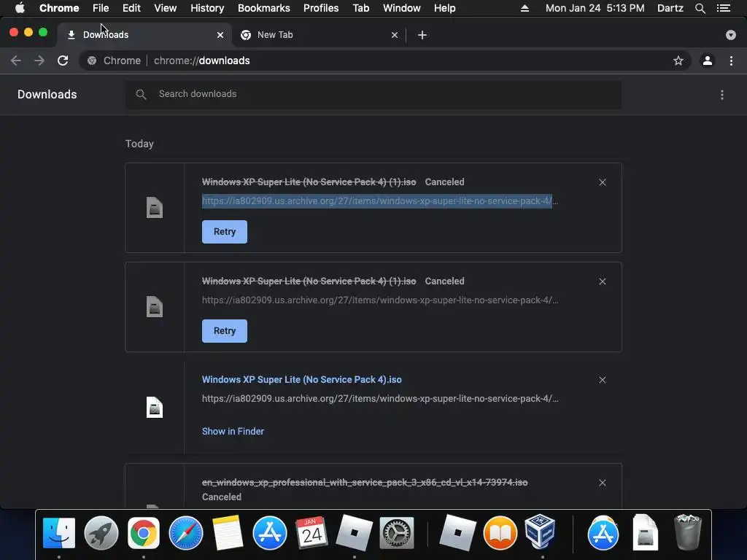This screenshot has width=747, height=560.
Task: Open the File menu
Action: click(101, 8)
